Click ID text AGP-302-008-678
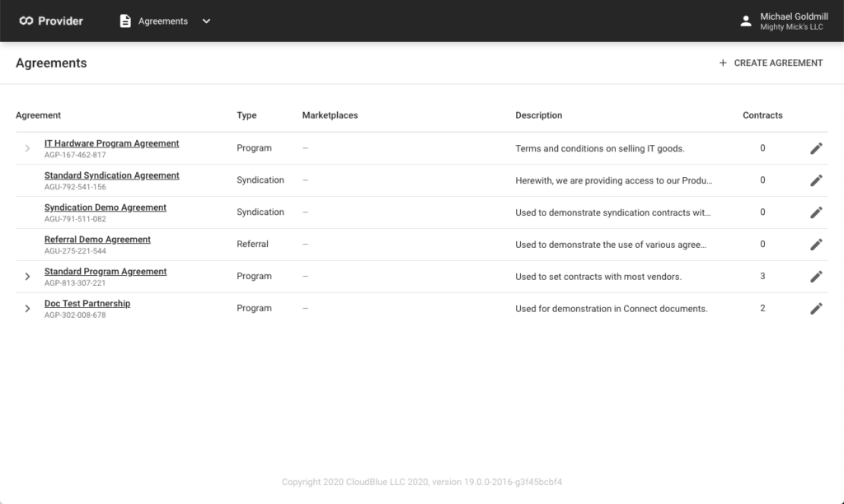Image resolution: width=844 pixels, height=504 pixels. coord(75,315)
